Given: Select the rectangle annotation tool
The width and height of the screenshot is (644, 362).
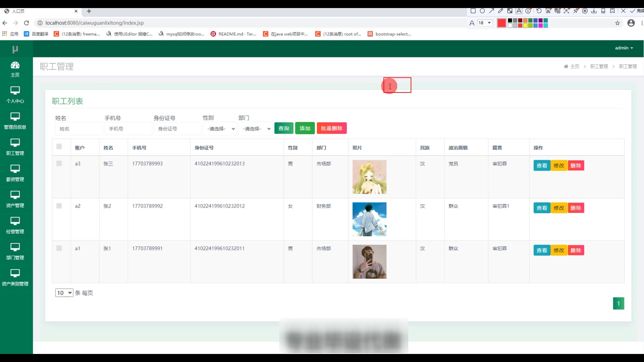Looking at the screenshot, I should click(473, 11).
